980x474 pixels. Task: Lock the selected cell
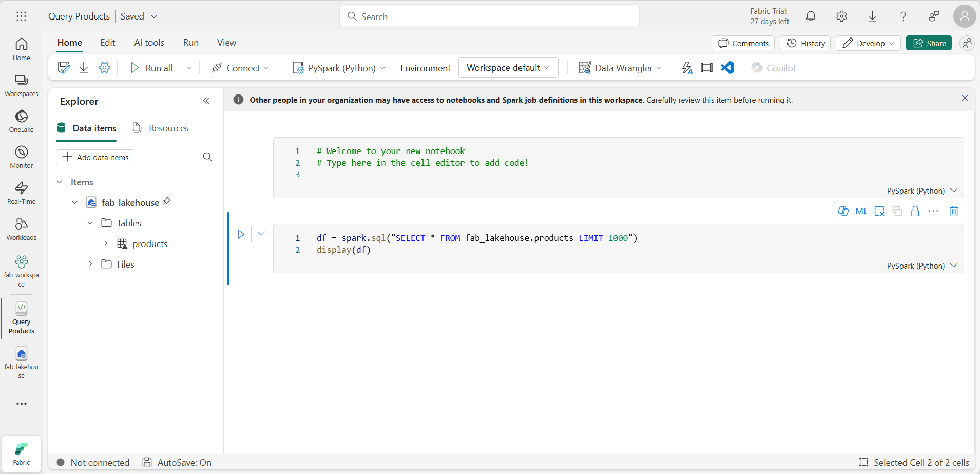coord(915,211)
